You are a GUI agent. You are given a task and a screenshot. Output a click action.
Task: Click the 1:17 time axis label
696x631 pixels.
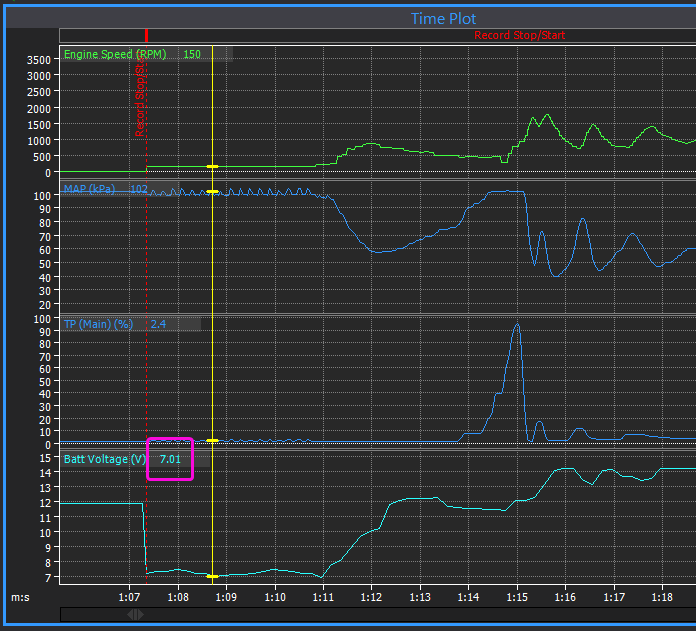point(614,597)
